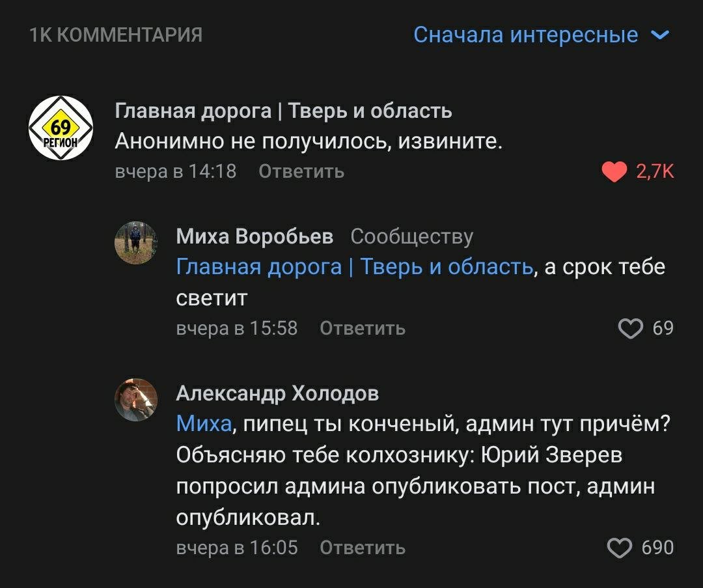Image resolution: width=703 pixels, height=588 pixels.
Task: Open the community name above 'Анонимно не получилось'
Action: click(283, 111)
